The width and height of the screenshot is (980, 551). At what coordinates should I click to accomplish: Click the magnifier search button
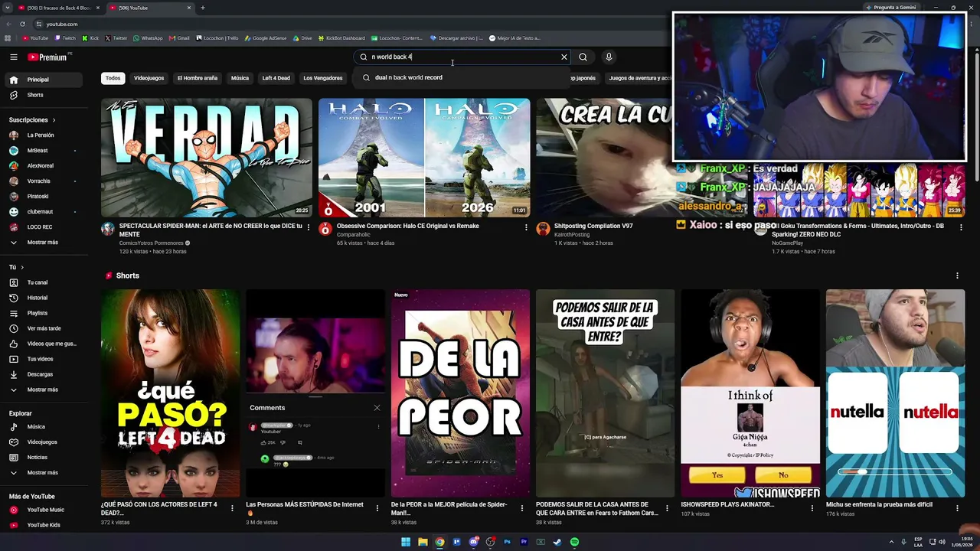pyautogui.click(x=583, y=57)
